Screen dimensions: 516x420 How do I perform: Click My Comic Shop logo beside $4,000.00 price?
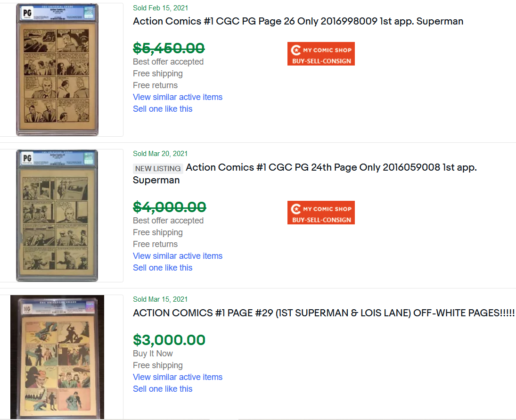pos(321,213)
